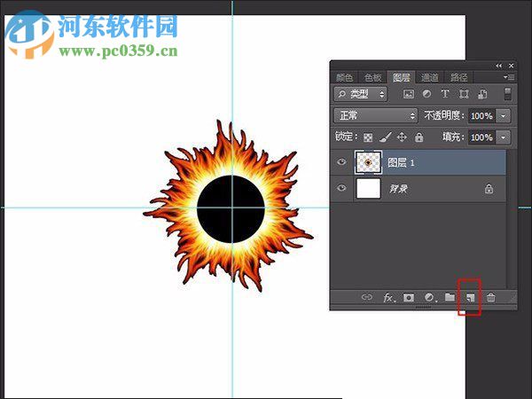Filter layers by adjustment layer icon
This screenshot has height=399, width=532.
pyautogui.click(x=427, y=94)
